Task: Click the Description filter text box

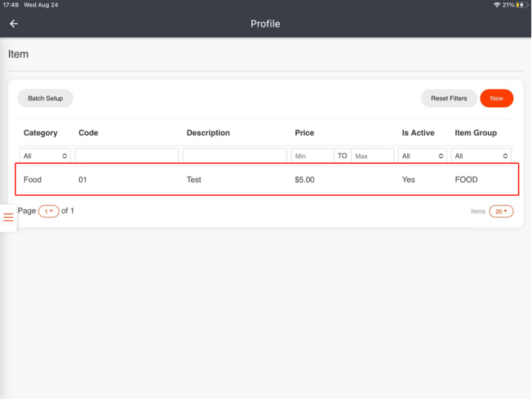Action: pyautogui.click(x=234, y=156)
